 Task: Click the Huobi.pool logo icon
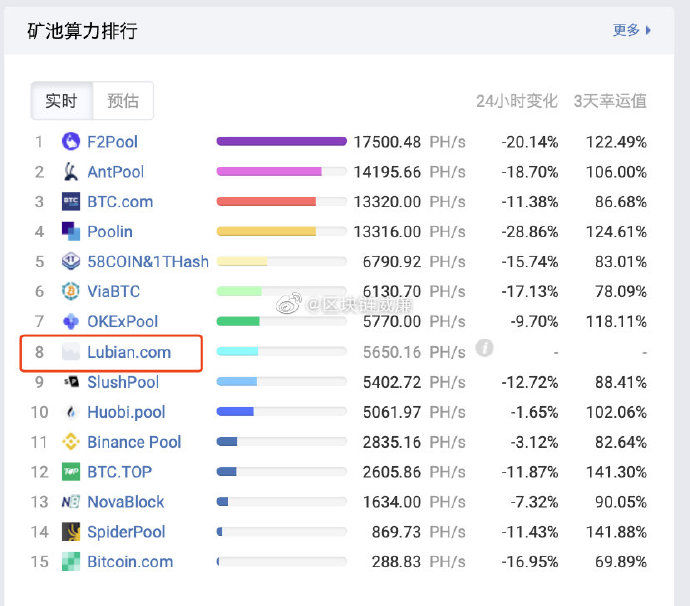pyautogui.click(x=71, y=412)
